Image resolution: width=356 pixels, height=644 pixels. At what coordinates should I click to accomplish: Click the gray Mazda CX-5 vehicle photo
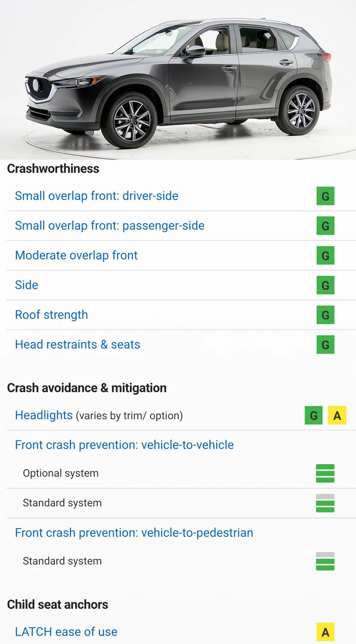(178, 80)
